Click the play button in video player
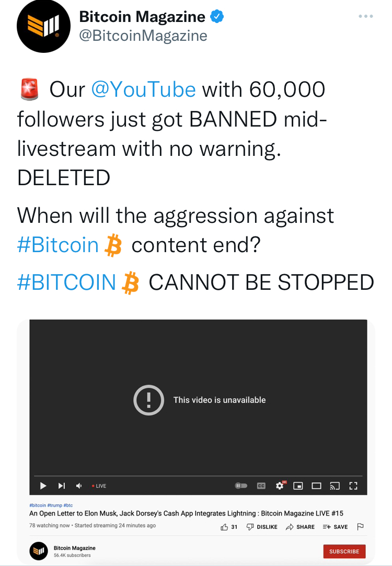Screen dimensions: 392x566 coord(43,486)
